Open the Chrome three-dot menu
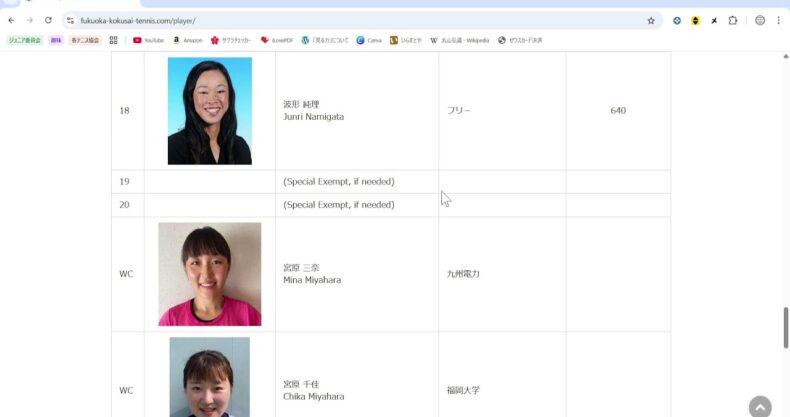The height and width of the screenshot is (417, 790). (778, 20)
